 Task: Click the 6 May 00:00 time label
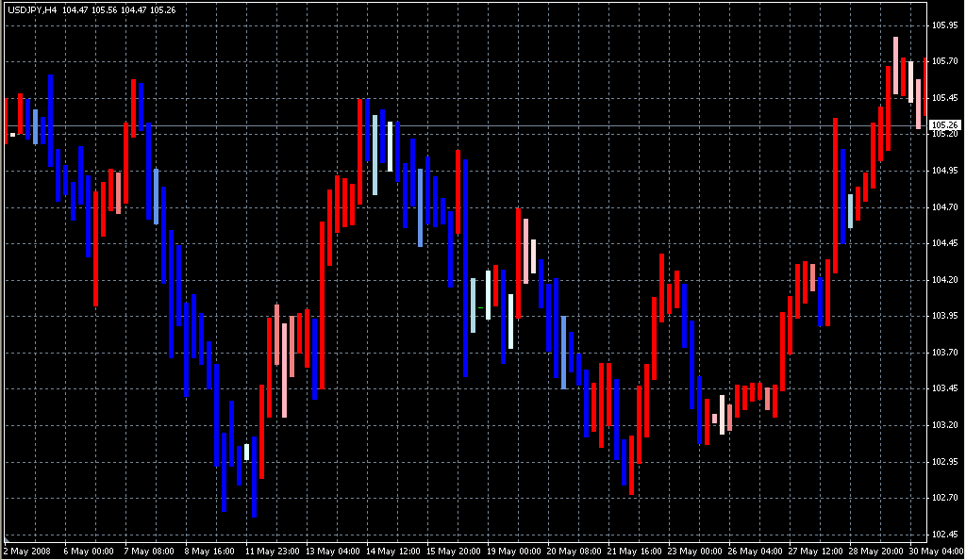pos(89,552)
